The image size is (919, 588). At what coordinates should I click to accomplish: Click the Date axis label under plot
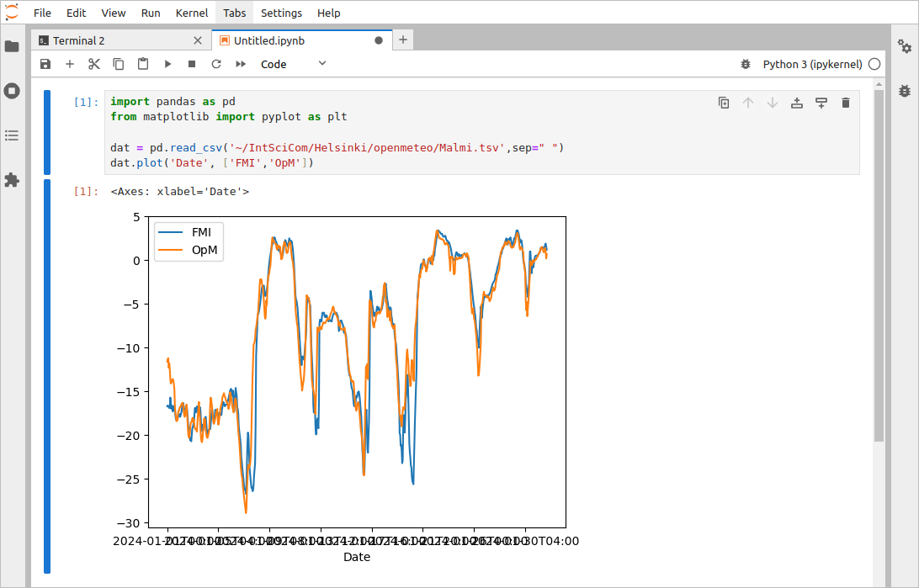(x=357, y=557)
